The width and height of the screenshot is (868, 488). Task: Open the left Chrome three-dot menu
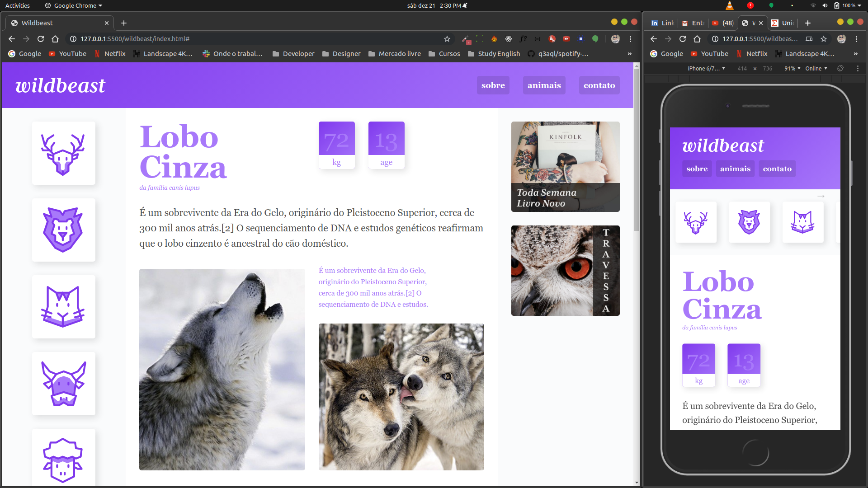[x=630, y=39]
